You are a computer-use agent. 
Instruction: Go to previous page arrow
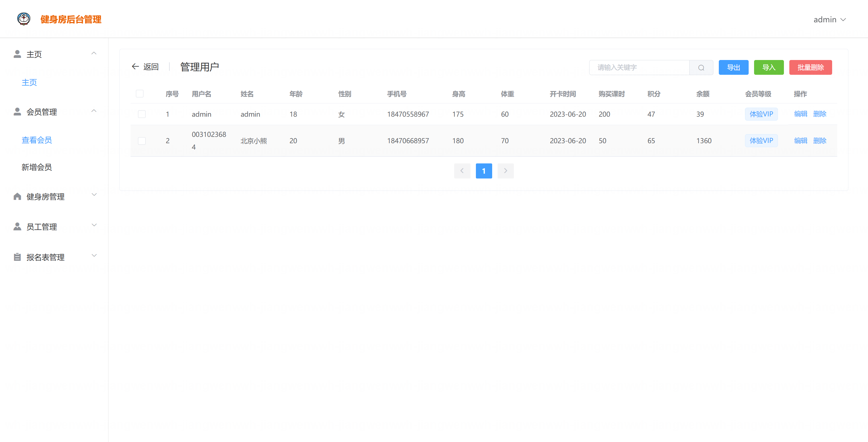[x=462, y=171]
